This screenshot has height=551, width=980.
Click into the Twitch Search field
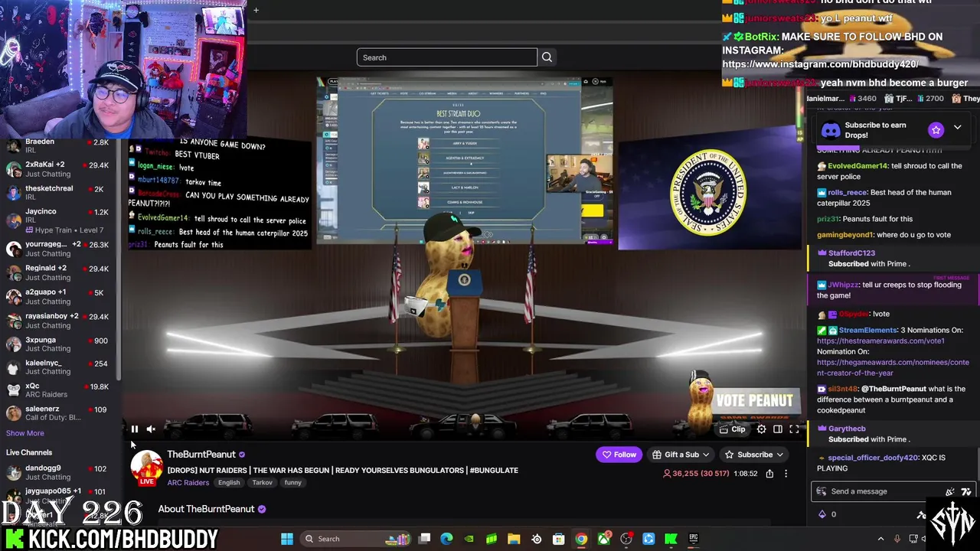click(446, 57)
